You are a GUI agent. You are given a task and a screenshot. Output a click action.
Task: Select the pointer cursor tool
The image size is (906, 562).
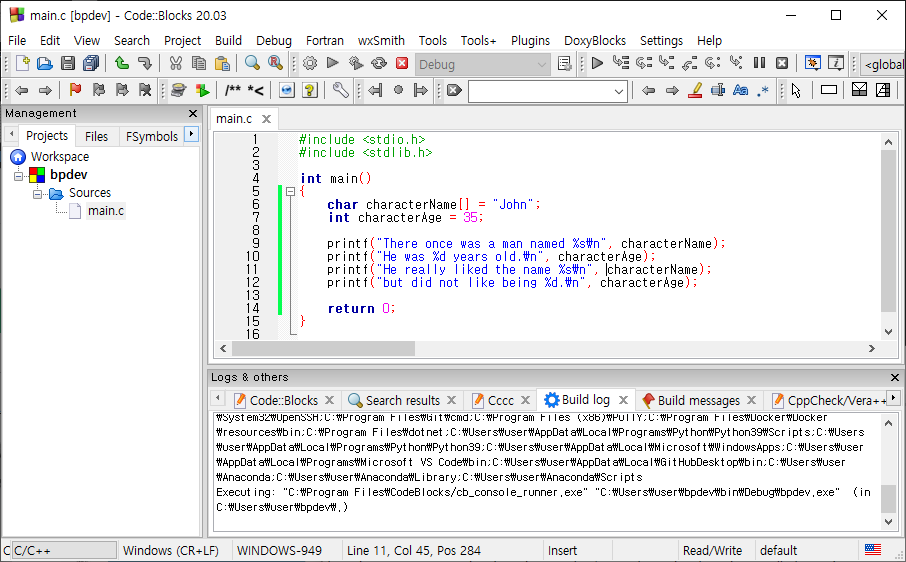tap(797, 90)
